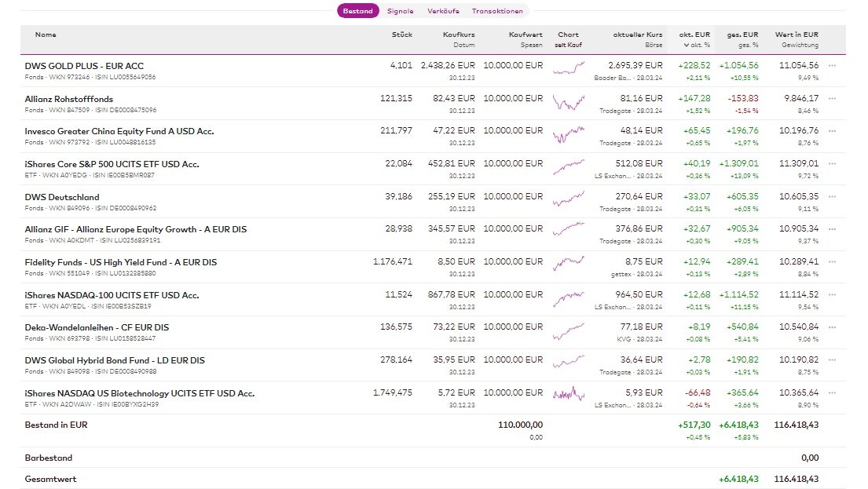Open more options for iShares NASDAQ-100 ETF
This screenshot has height=489, width=868.
pyautogui.click(x=832, y=295)
